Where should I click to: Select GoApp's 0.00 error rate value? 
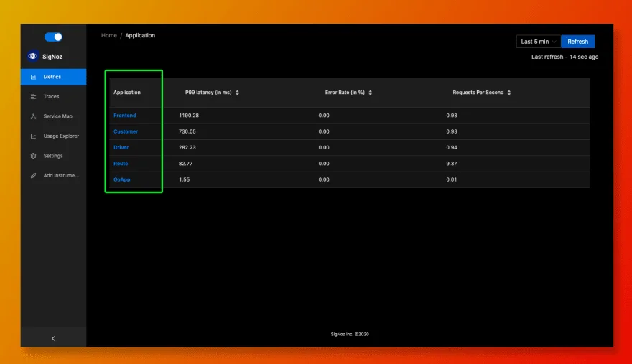[324, 179]
